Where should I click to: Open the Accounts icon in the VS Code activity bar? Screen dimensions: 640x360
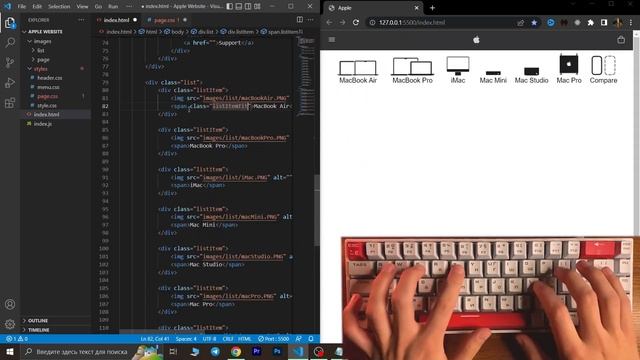tap(10, 304)
